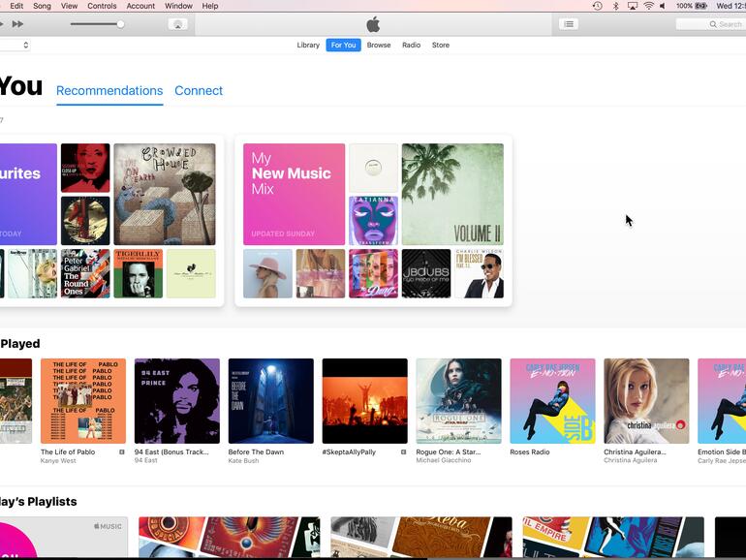746x560 pixels.
Task: Open the Controls menu
Action: (x=102, y=6)
